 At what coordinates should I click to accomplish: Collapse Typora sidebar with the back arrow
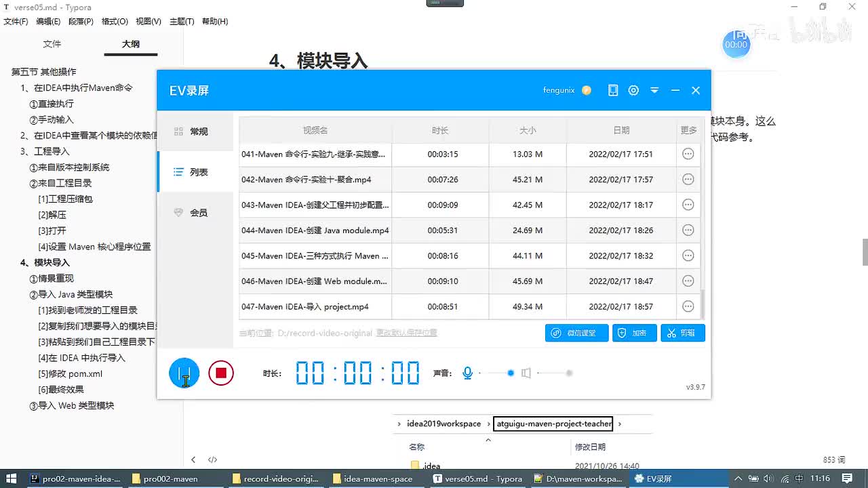193,460
